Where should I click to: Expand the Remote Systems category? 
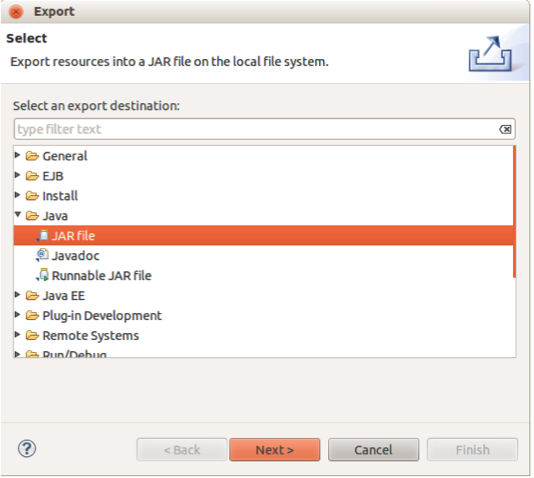tap(17, 335)
